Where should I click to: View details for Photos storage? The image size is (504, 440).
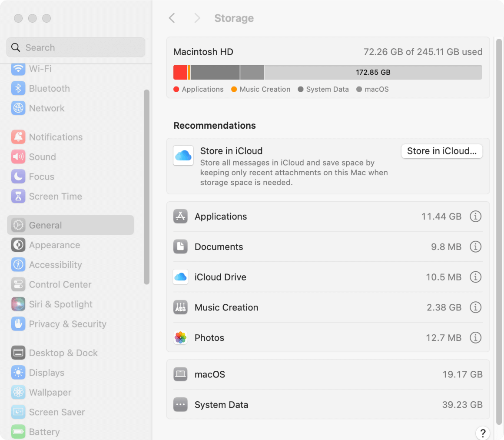pos(475,337)
